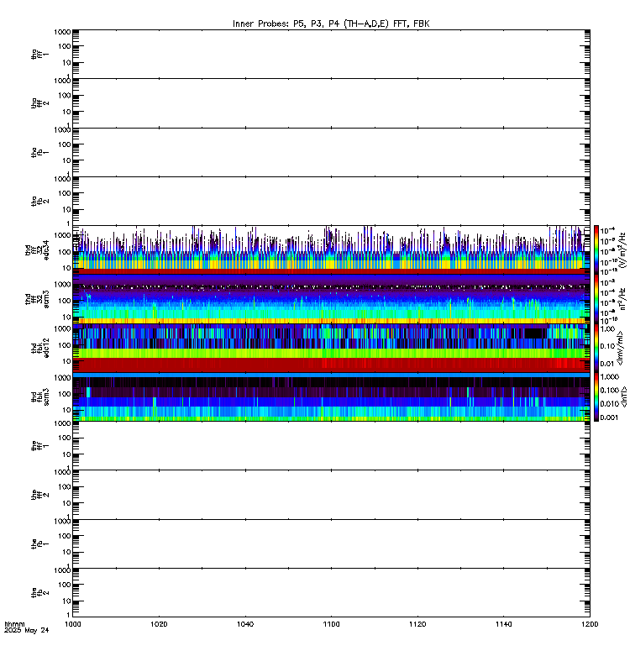Click the "100" tick of the the fb 1 panel
The height and width of the screenshot is (672, 630).
pyautogui.click(x=65, y=536)
